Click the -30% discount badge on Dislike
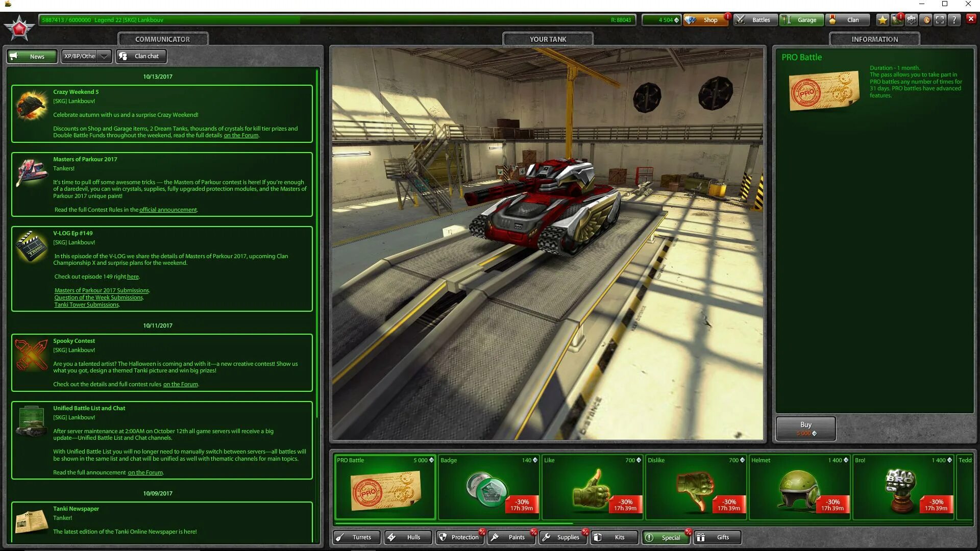Screen dimensions: 980x551 729,505
